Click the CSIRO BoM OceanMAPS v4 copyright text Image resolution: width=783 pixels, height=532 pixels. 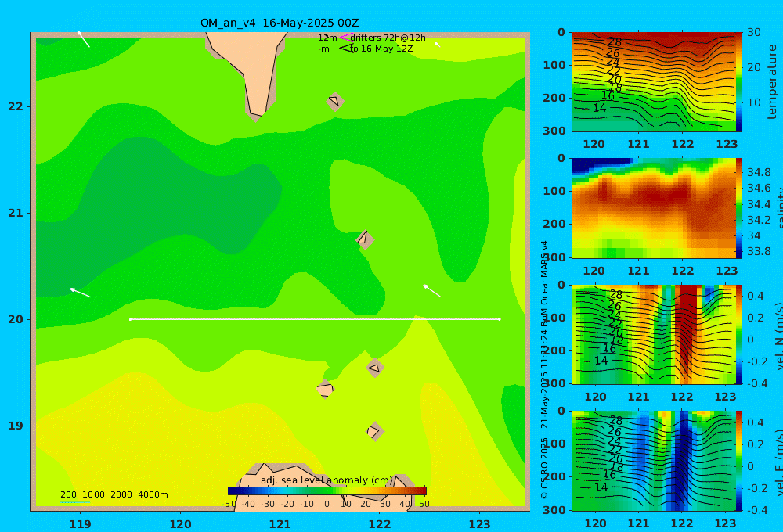pyautogui.click(x=544, y=369)
